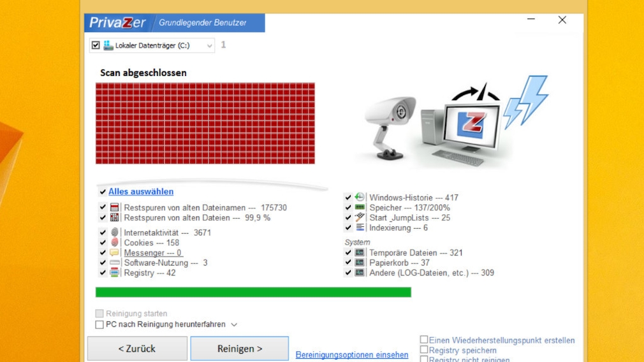Viewport: 644px width, 362px height.
Task: Click the Start JumpLists icon
Action: (x=360, y=217)
